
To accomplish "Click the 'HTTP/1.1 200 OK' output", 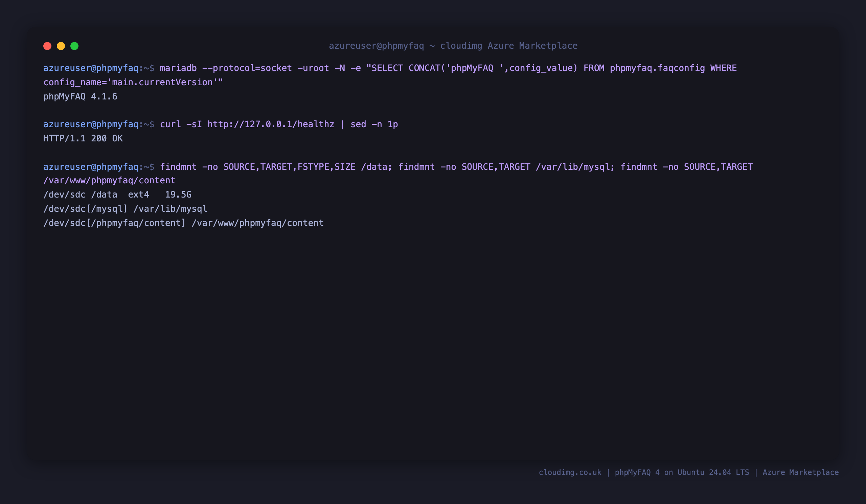I will tap(83, 138).
